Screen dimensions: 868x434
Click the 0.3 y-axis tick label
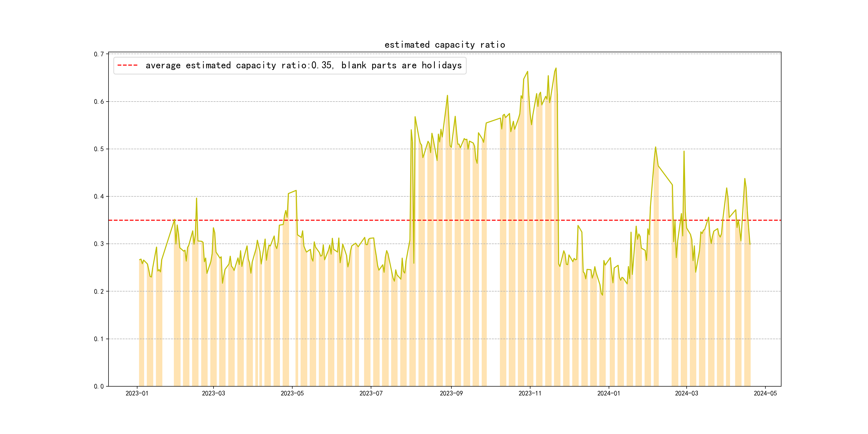pyautogui.click(x=99, y=244)
